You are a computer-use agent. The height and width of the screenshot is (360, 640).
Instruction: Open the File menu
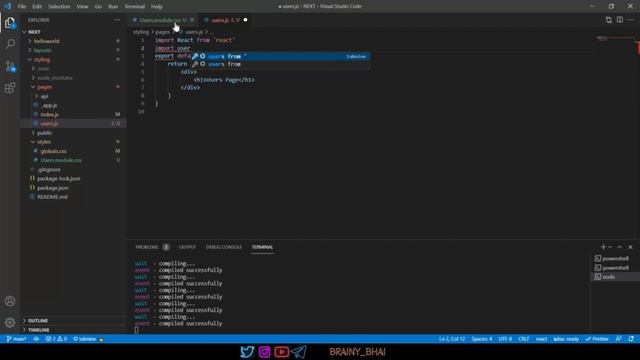[x=22, y=7]
